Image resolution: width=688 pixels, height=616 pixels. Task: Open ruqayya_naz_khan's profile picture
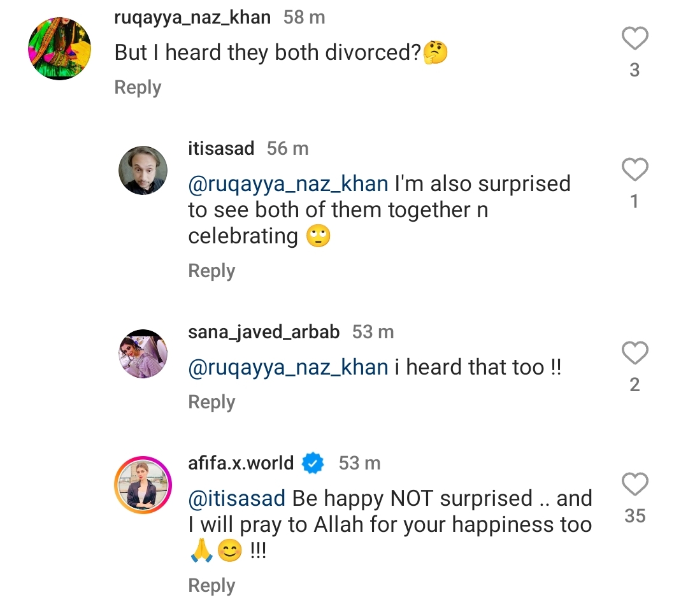pyautogui.click(x=59, y=48)
